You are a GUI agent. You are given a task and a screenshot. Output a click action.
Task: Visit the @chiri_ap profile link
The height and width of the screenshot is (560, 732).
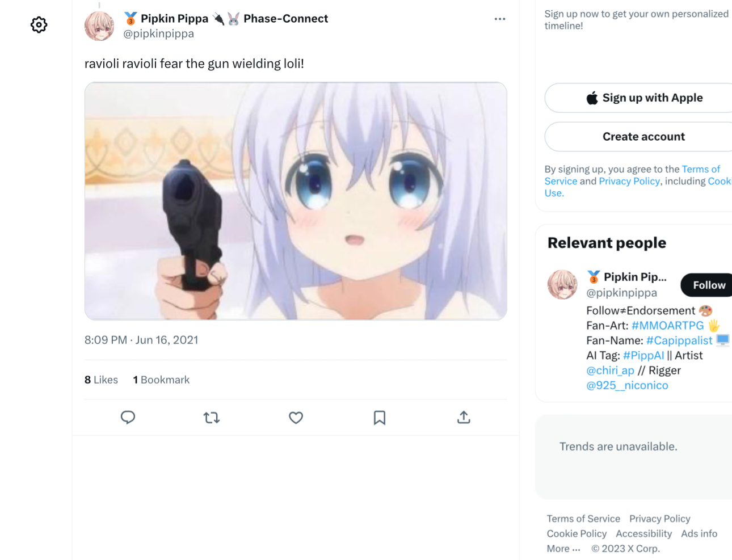(610, 370)
